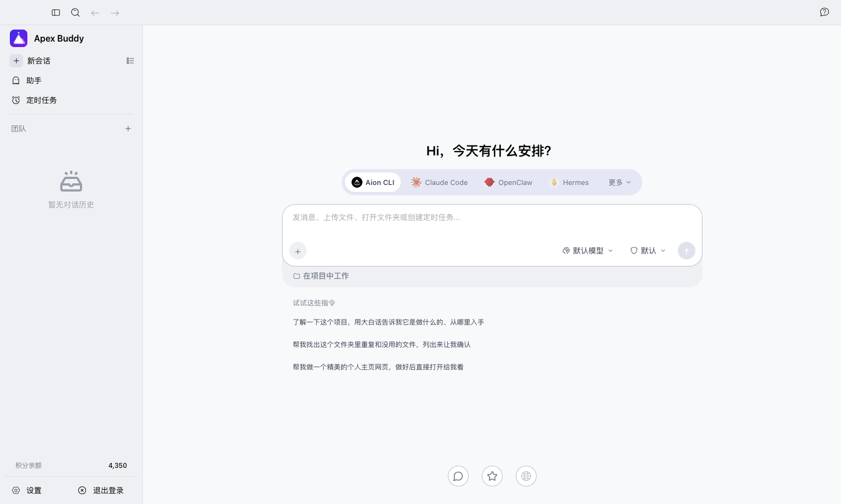Expand the 更多 agents dropdown
This screenshot has height=504, width=841.
point(620,182)
